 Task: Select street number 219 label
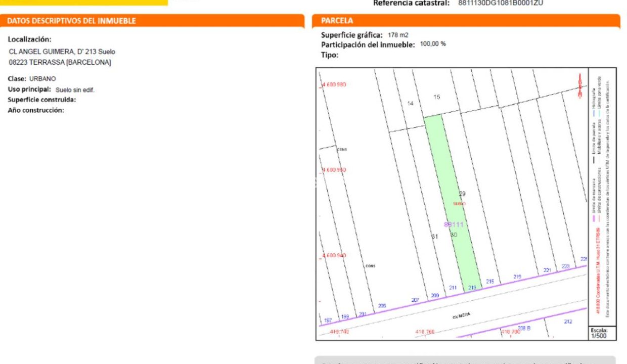517,277
